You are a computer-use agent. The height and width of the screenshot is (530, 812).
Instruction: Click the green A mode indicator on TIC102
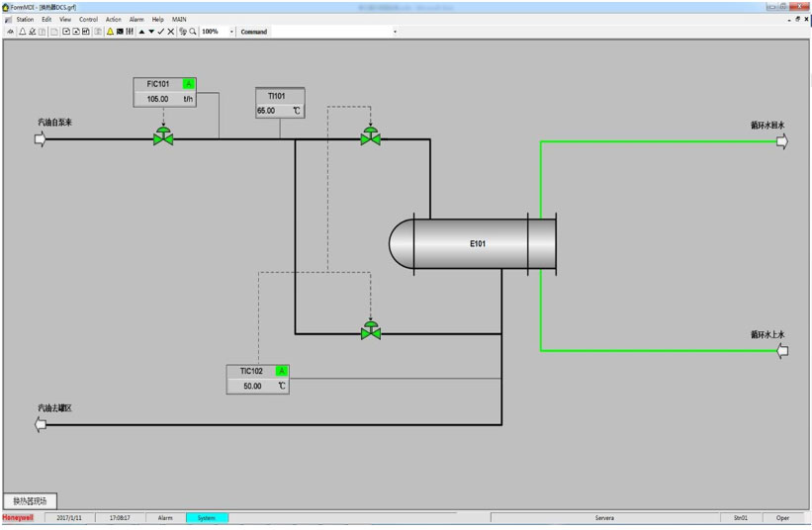[282, 371]
